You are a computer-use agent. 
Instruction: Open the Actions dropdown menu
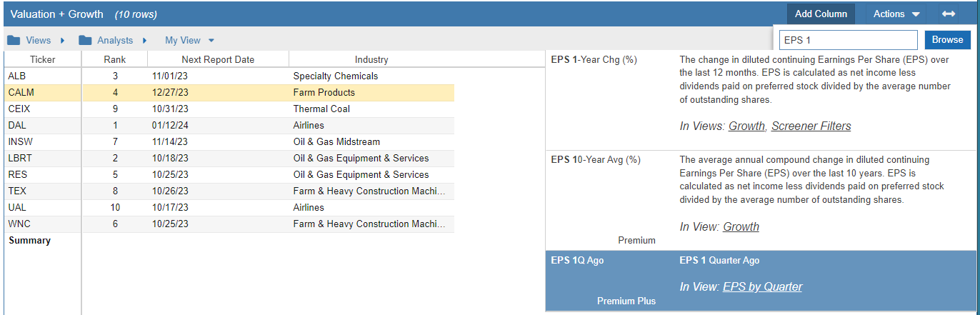(x=896, y=14)
